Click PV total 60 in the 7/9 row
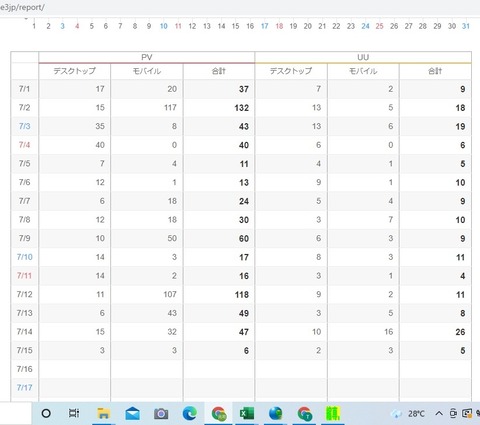480x425 pixels. [244, 239]
